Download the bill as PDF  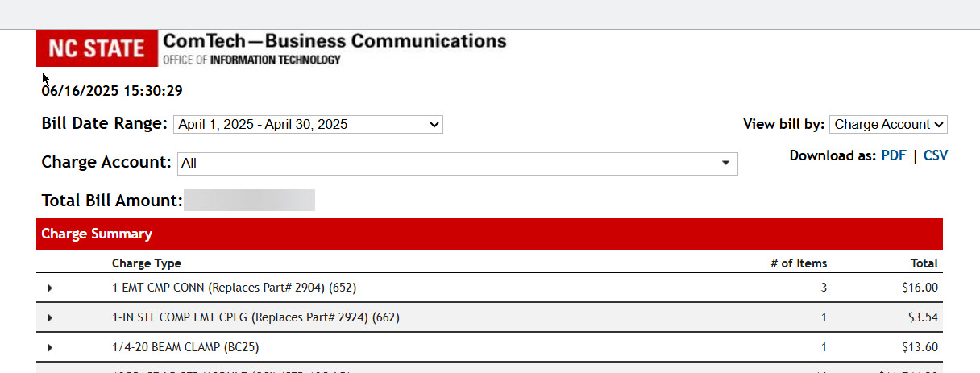click(894, 155)
